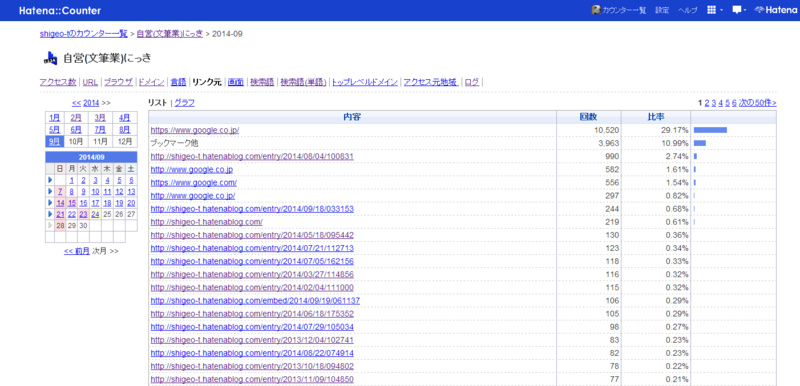Open entry/2013/11/09/104850 referrer link
800x386 pixels.
point(252,379)
